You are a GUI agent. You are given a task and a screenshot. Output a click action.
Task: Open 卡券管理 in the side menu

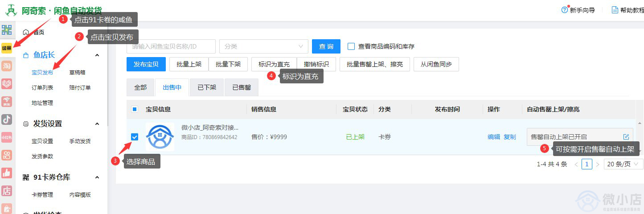(x=42, y=194)
